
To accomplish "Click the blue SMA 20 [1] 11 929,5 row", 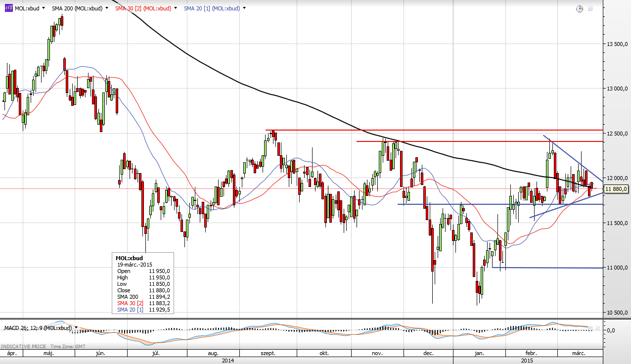I will (x=143, y=310).
